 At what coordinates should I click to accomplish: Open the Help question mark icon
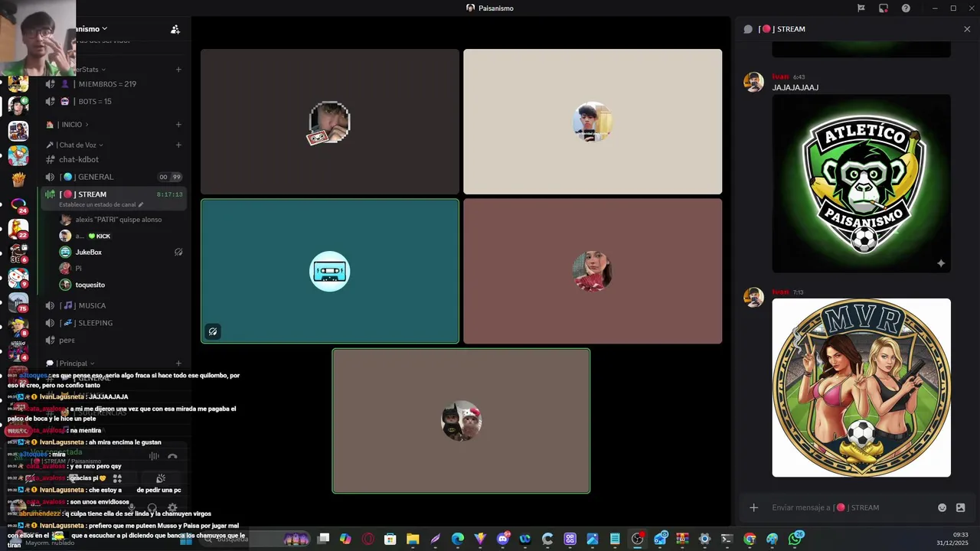coord(906,8)
